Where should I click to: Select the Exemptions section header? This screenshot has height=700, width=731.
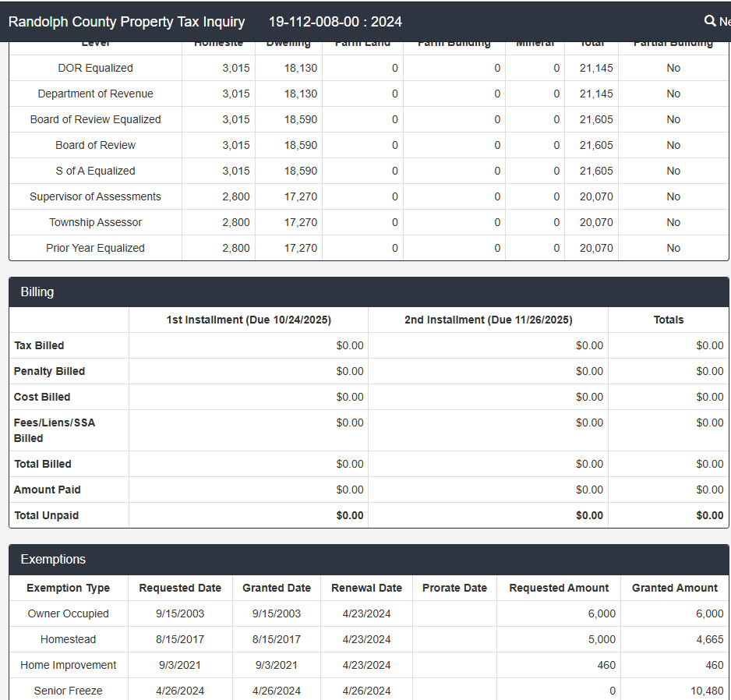click(53, 560)
